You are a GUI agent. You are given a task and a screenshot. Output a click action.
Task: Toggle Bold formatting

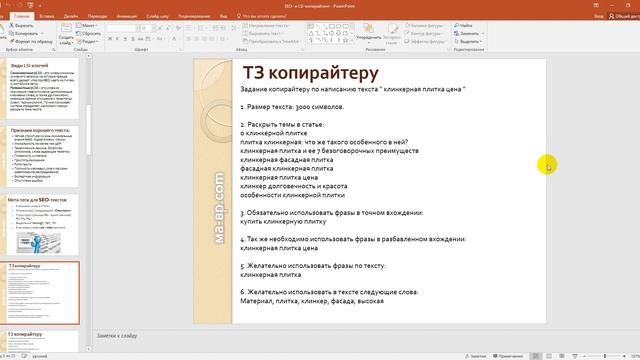(110, 39)
